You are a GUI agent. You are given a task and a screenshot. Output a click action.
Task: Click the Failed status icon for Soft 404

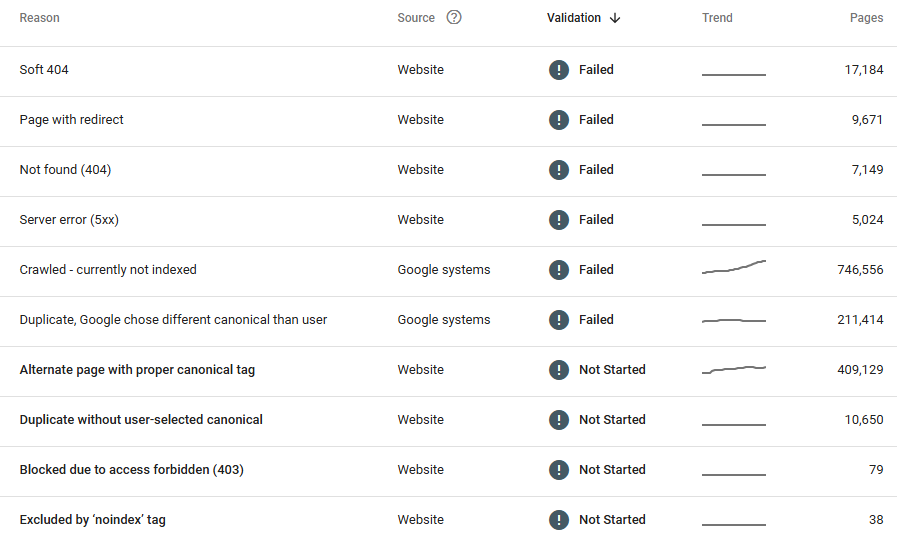[x=558, y=70]
